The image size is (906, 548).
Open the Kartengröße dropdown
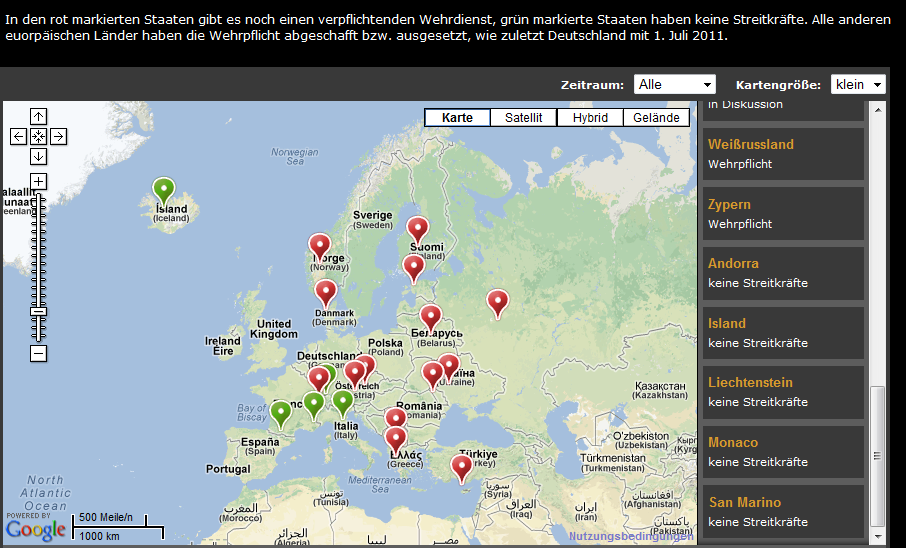tap(858, 85)
